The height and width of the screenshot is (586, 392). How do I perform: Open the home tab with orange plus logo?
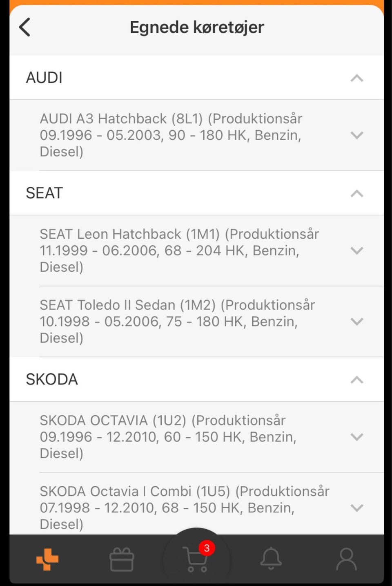click(47, 559)
